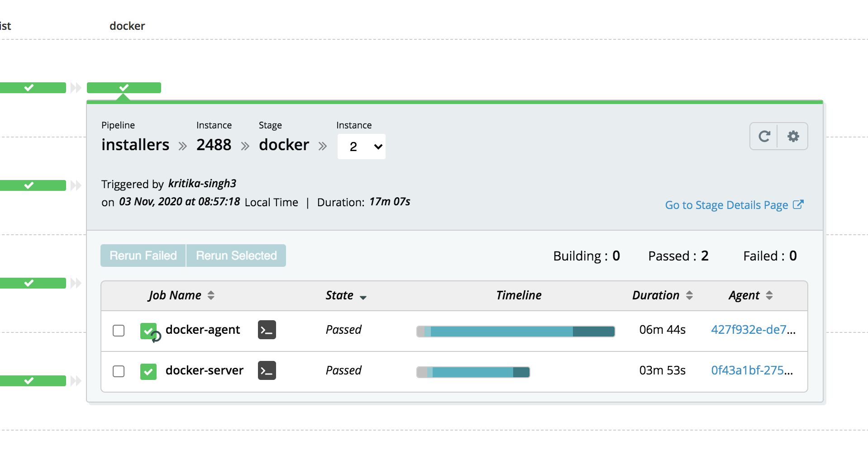Click docker-agent duration 06m 44s
The height and width of the screenshot is (455, 868).
[x=662, y=330]
